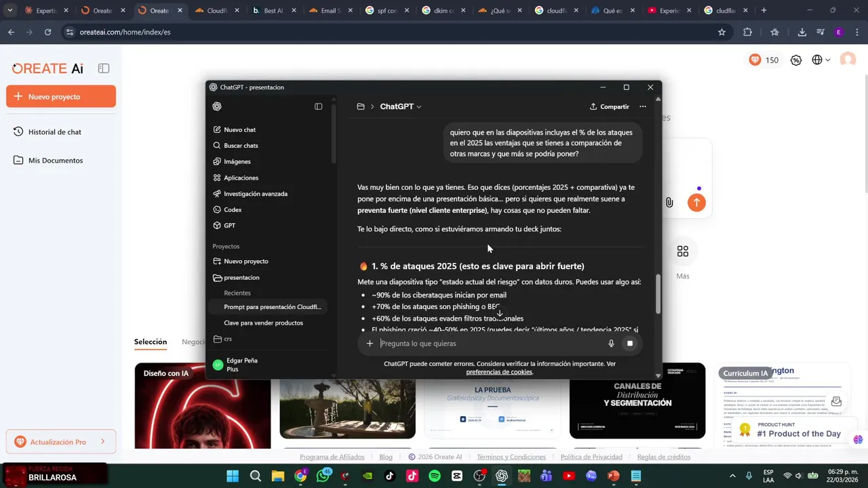This screenshot has width=868, height=488.
Task: Click the percent discount badge icon
Action: (796, 60)
